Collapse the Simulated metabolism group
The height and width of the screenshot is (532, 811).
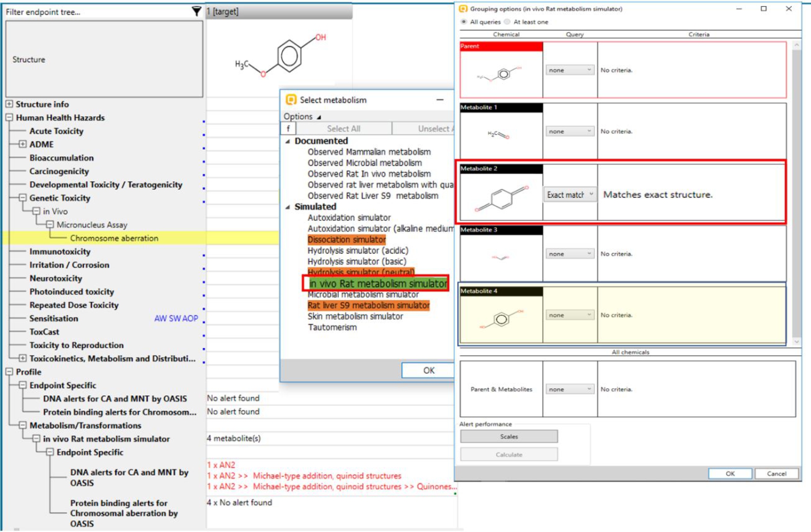[288, 207]
